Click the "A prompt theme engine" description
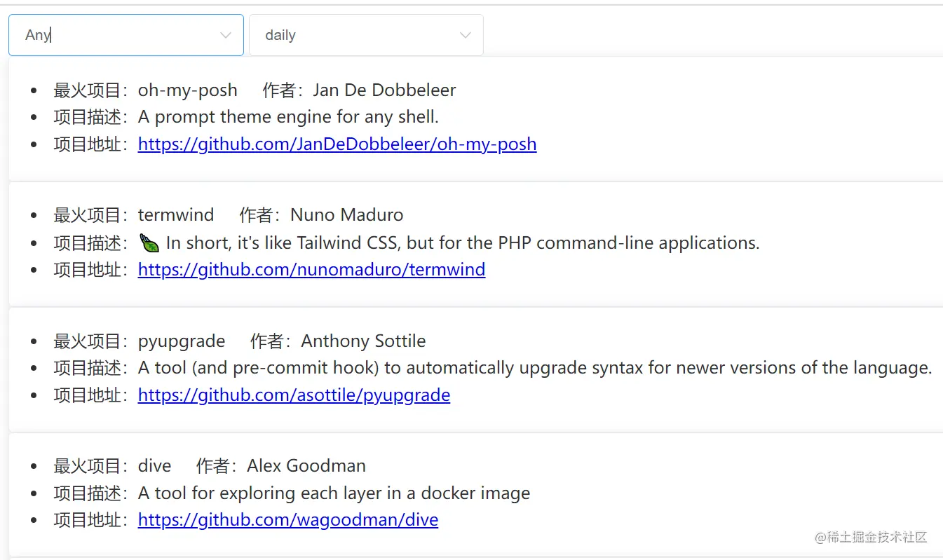The image size is (943, 560). 288,117
